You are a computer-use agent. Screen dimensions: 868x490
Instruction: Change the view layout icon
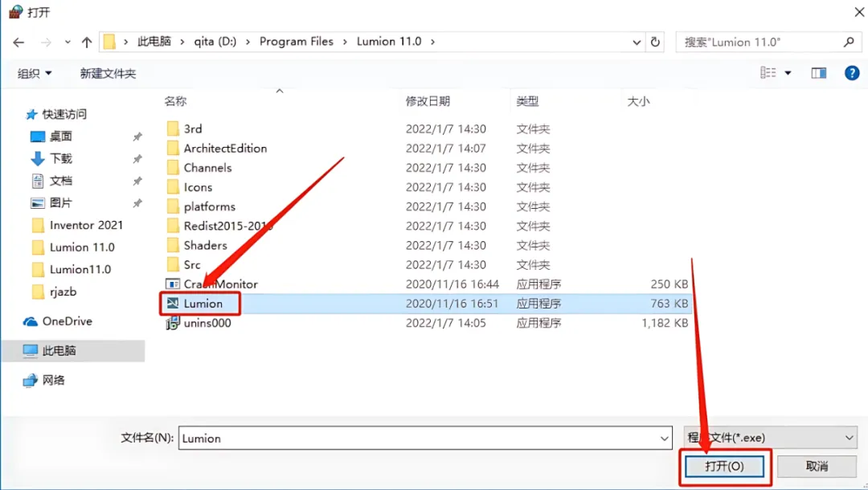coord(768,72)
